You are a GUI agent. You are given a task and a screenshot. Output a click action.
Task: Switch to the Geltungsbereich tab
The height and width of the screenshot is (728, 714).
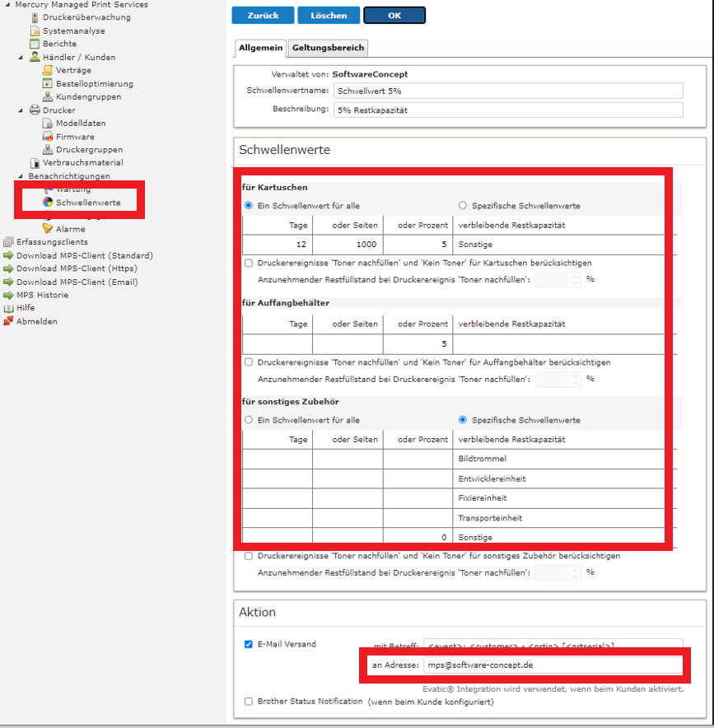pyautogui.click(x=328, y=48)
